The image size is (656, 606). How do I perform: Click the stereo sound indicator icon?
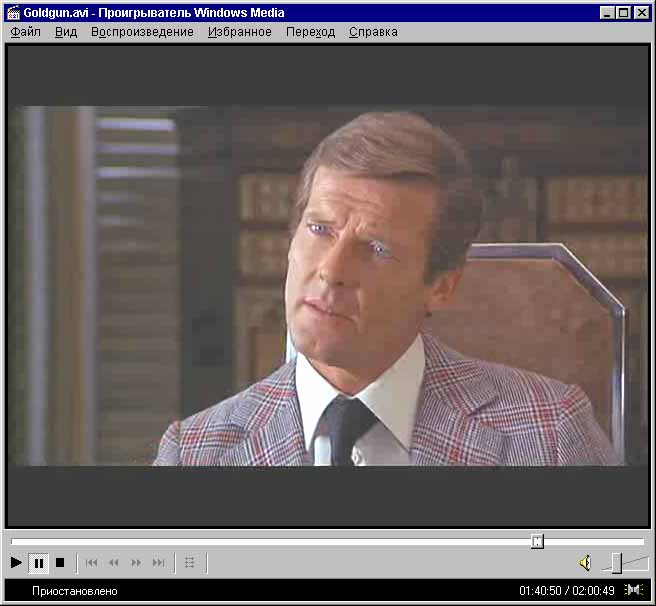pyautogui.click(x=633, y=590)
